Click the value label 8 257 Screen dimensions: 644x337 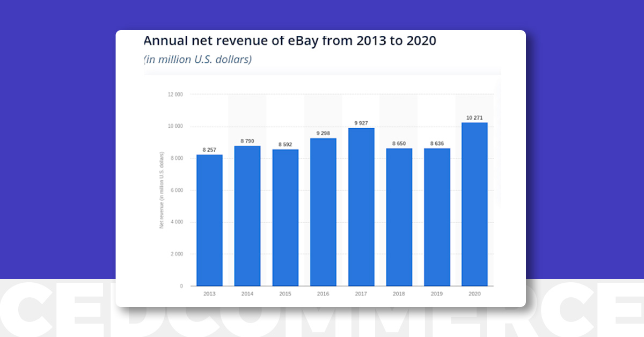209,150
